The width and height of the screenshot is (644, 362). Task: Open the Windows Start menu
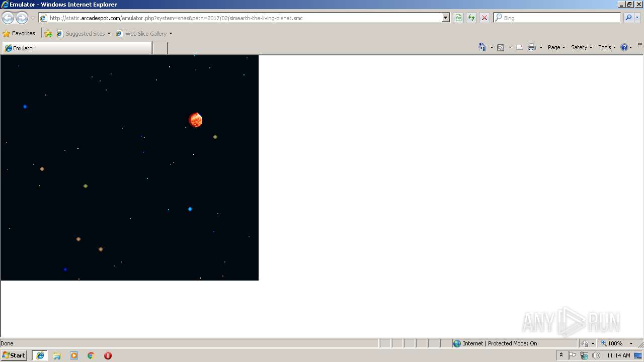[x=14, y=355]
